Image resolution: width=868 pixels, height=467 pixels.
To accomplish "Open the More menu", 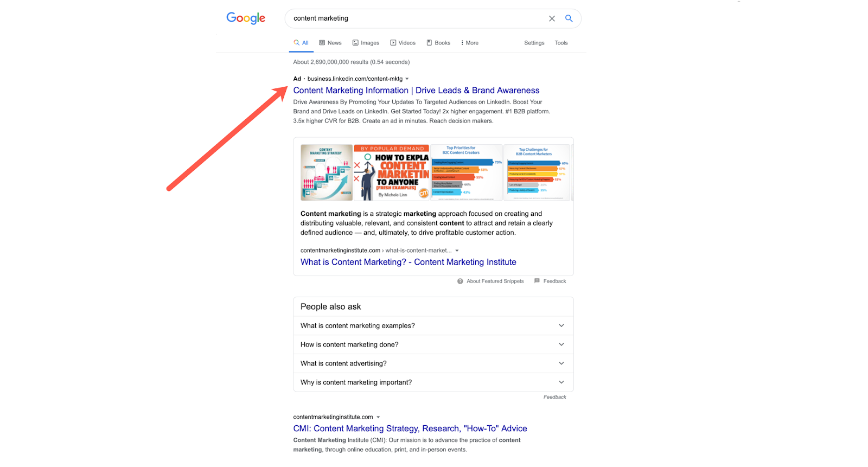I will 470,43.
